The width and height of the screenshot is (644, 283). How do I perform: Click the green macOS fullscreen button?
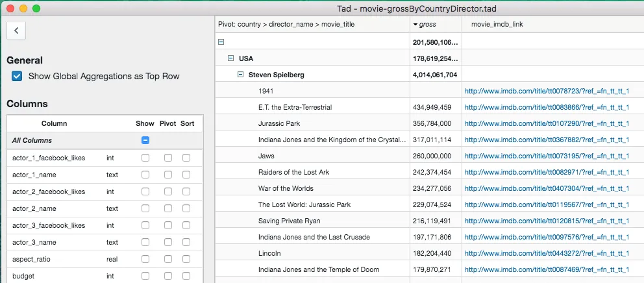tap(36, 8)
